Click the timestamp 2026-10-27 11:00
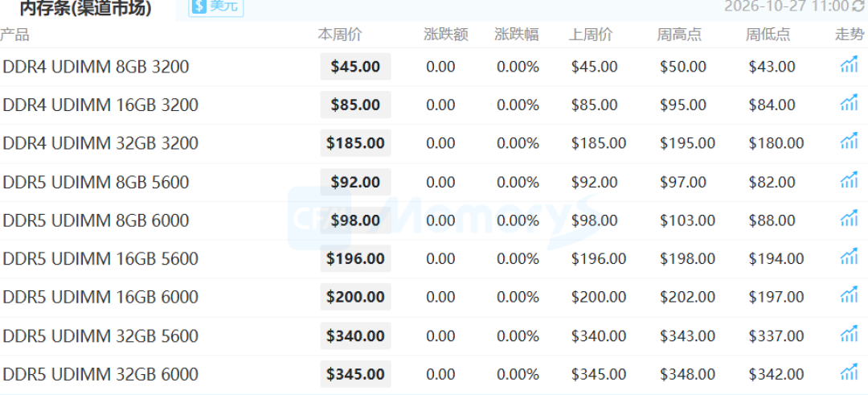Screen dimensions: 868x395 (786, 6)
